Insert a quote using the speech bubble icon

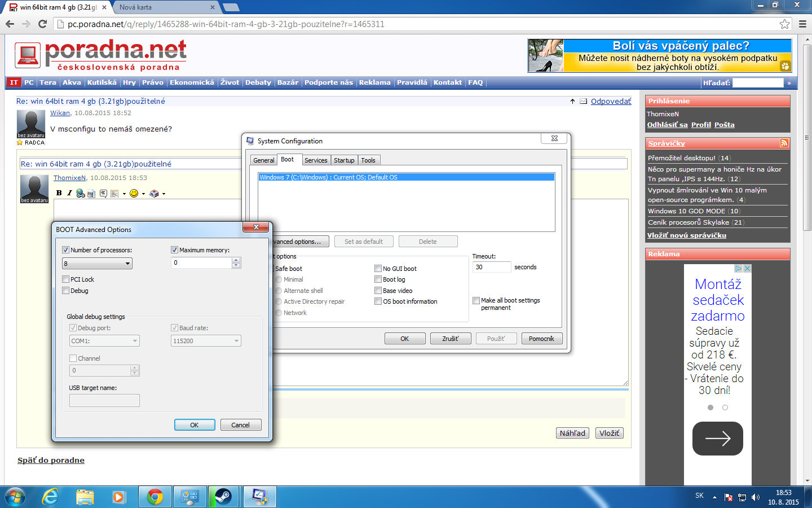click(x=103, y=193)
